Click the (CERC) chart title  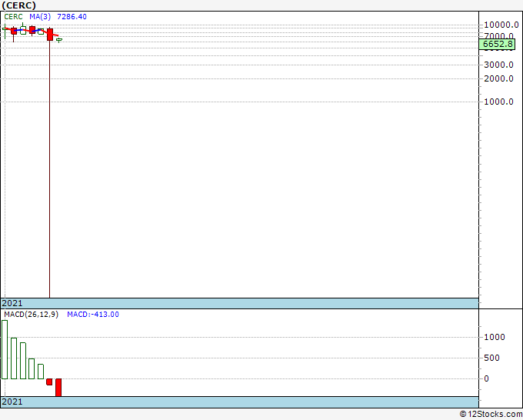coord(18,5)
